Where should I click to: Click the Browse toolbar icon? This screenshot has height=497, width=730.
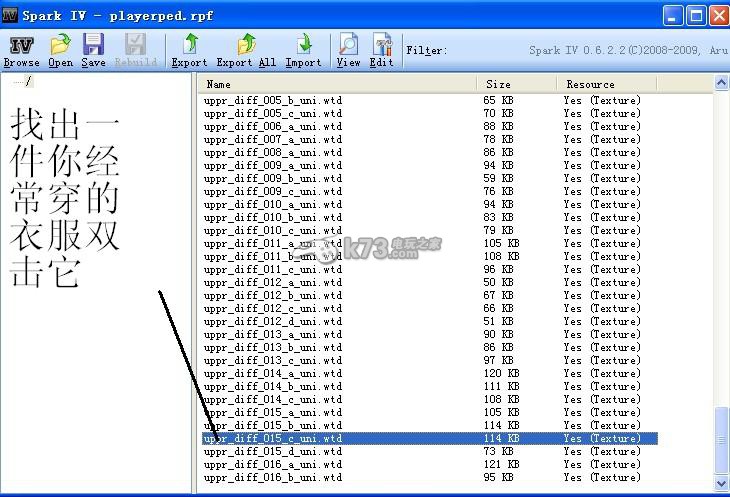tap(21, 49)
